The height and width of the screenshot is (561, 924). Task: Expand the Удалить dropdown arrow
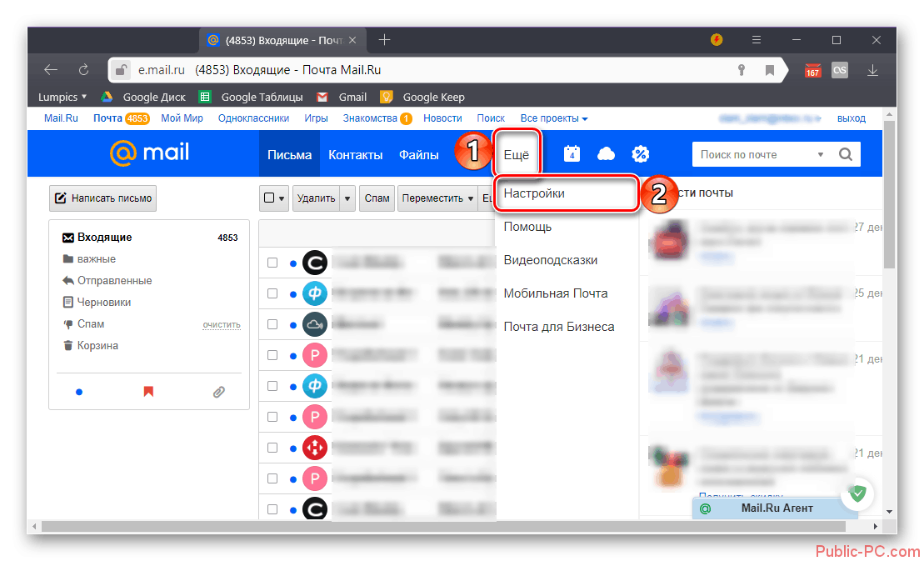(347, 198)
